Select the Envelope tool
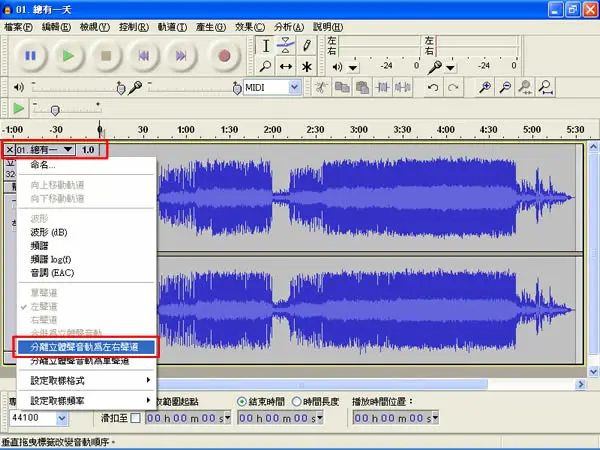Viewport: 600px width, 450px height. [x=285, y=45]
